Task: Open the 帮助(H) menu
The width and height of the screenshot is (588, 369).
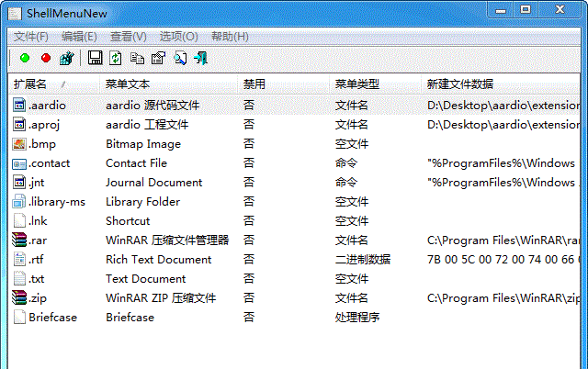Action: 230,37
